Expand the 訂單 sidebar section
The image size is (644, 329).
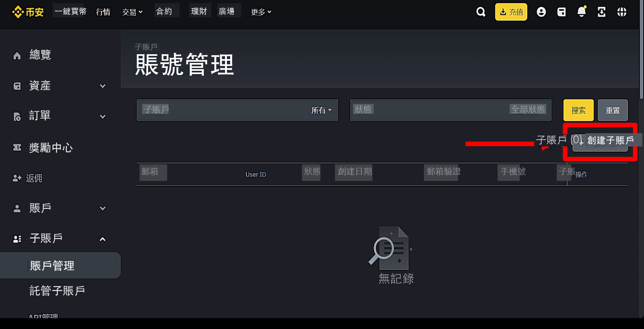pyautogui.click(x=103, y=116)
